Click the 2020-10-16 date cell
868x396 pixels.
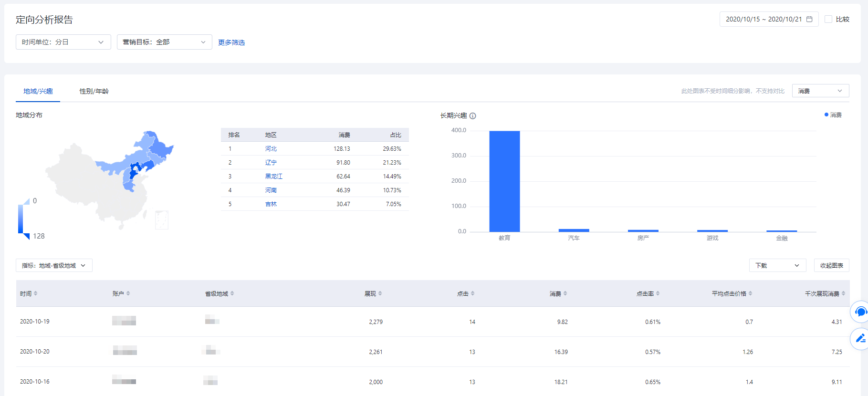click(35, 382)
